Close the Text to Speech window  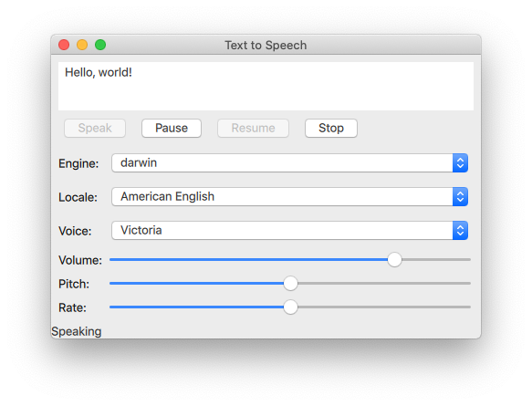click(64, 45)
